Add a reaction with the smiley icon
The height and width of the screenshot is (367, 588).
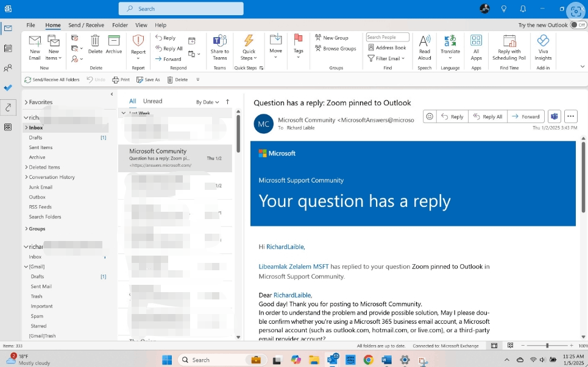[x=430, y=116]
